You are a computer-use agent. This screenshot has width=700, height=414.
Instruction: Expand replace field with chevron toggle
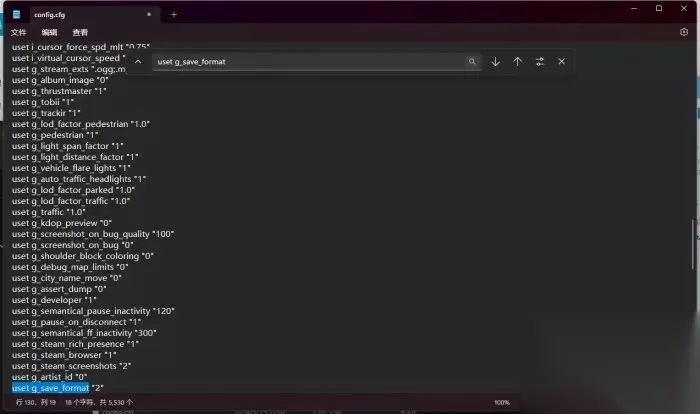[138, 62]
